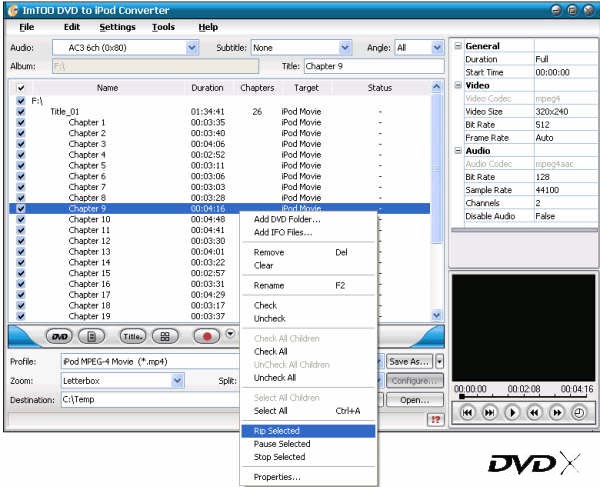Open the Subtitle dropdown
Viewport: 600px width, 487px height.
tap(345, 48)
